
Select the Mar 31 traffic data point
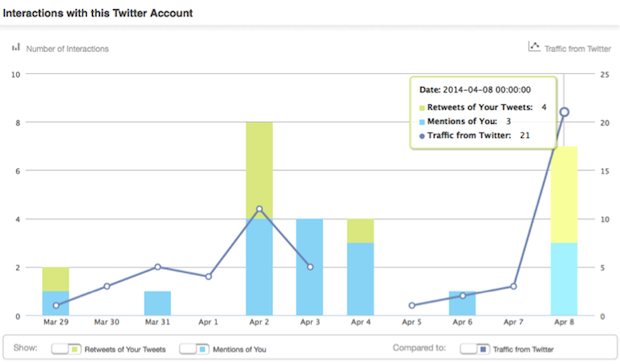coord(158,267)
